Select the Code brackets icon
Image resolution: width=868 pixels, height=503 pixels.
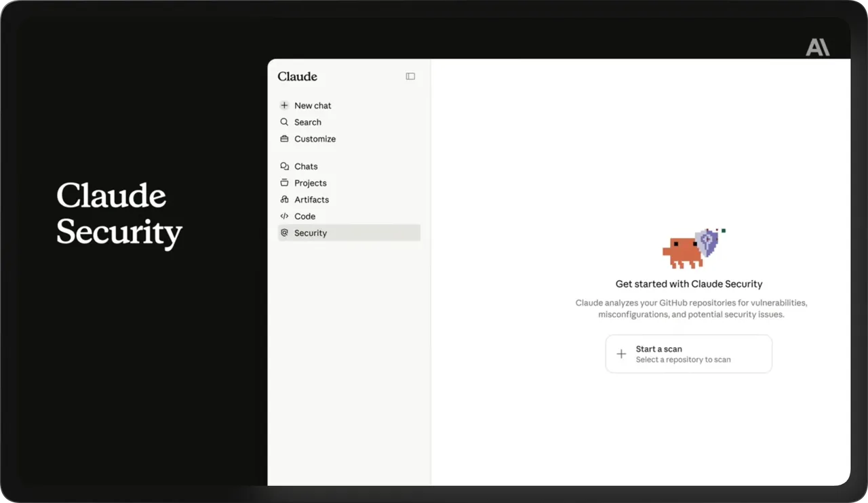[284, 216]
